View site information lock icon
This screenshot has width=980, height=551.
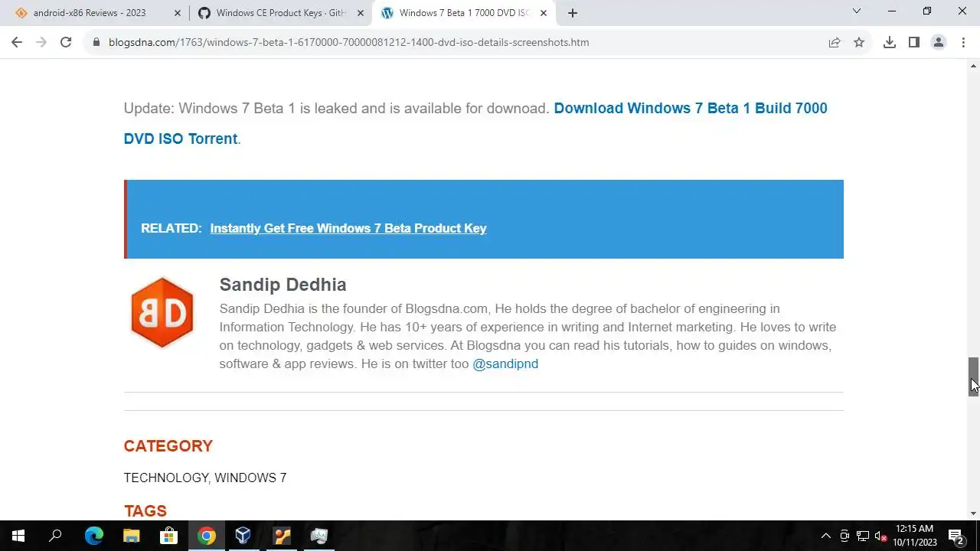coord(96,42)
